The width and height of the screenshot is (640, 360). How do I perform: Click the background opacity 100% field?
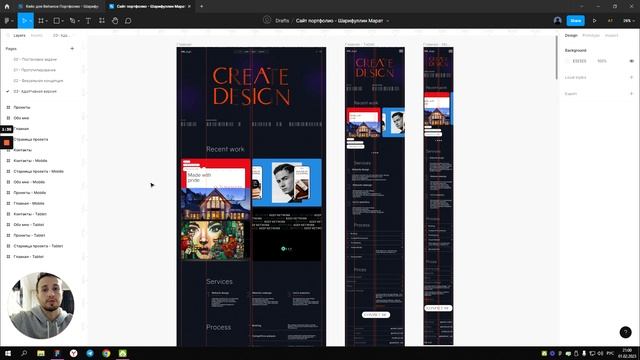pyautogui.click(x=602, y=61)
